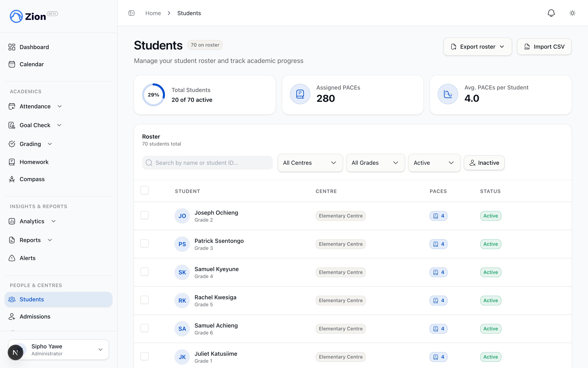
Task: Click the Reports document icon
Action: click(x=12, y=240)
